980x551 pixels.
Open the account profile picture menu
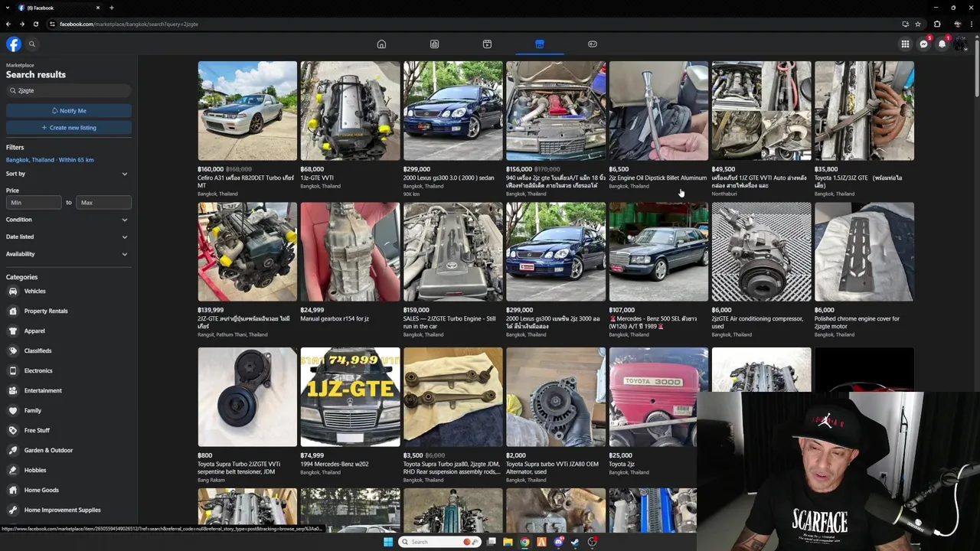tap(960, 44)
